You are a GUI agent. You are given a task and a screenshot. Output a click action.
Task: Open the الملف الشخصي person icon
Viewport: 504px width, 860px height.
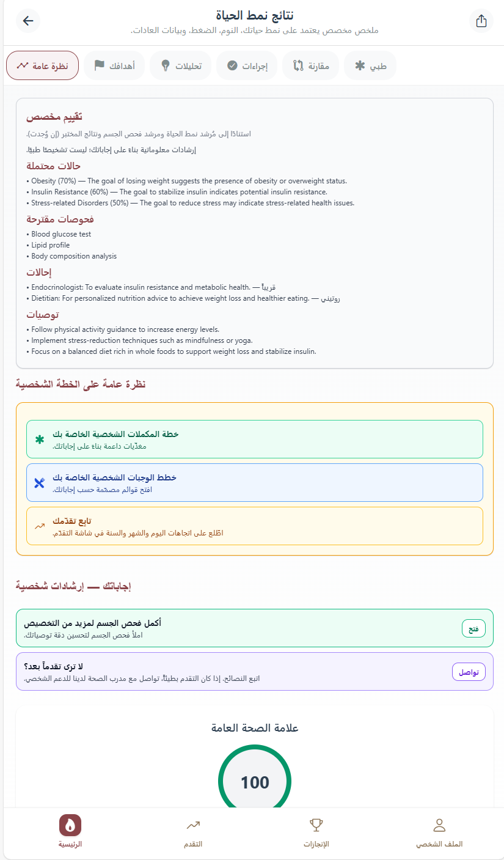(x=439, y=825)
